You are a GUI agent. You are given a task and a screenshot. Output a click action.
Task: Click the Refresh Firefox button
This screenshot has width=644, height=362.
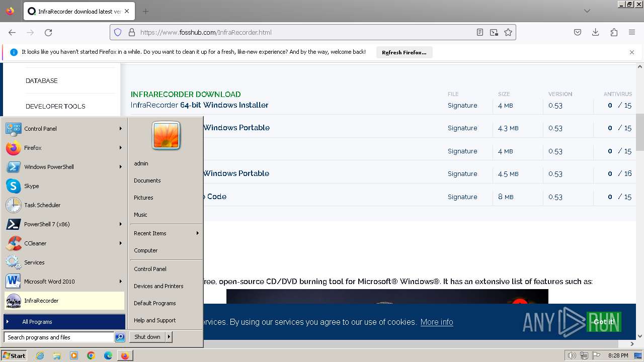pyautogui.click(x=404, y=52)
